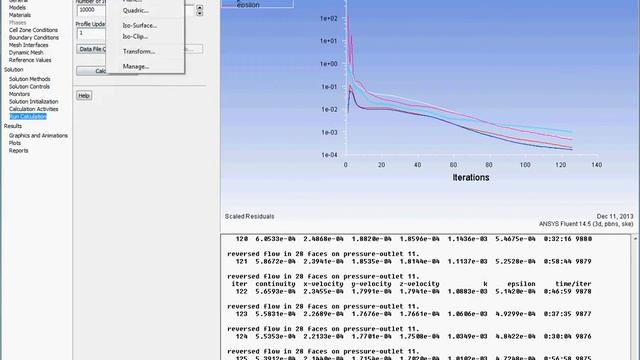Click the Dec 11, 2013 date text

[615, 216]
